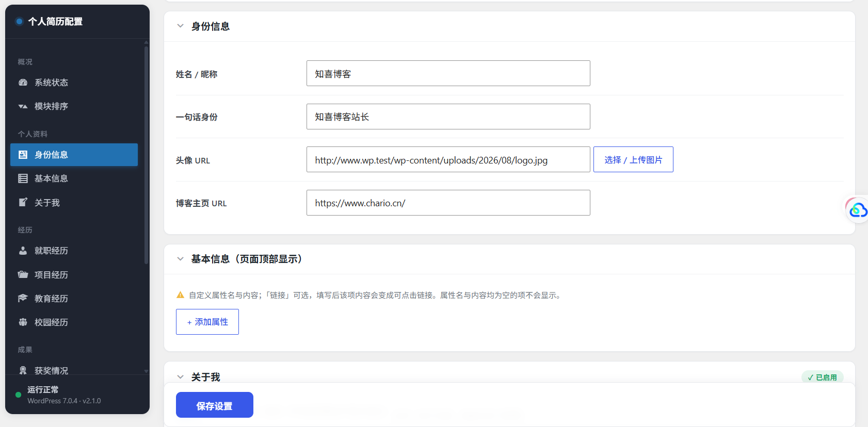The height and width of the screenshot is (427, 868).
Task: Click the 姓名 / 昵称 input field
Action: tap(448, 73)
